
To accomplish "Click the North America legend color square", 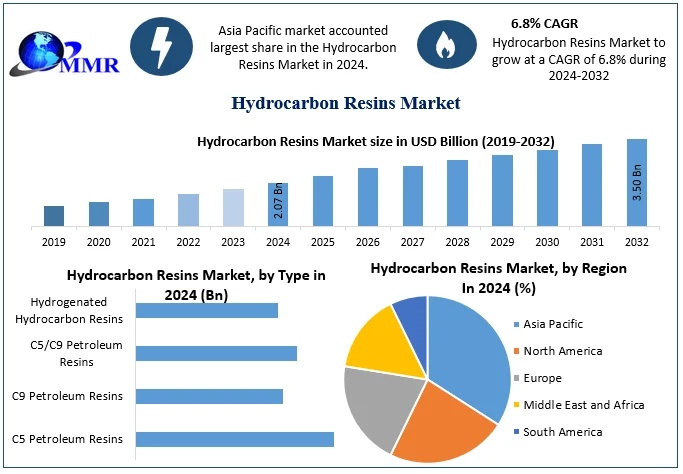I will coord(517,352).
